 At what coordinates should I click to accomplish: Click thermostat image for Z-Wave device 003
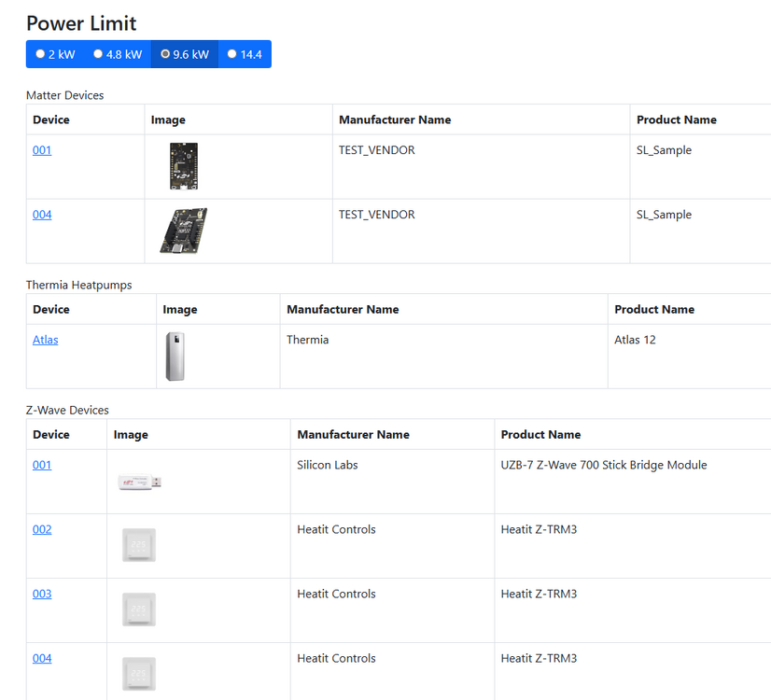(x=139, y=610)
